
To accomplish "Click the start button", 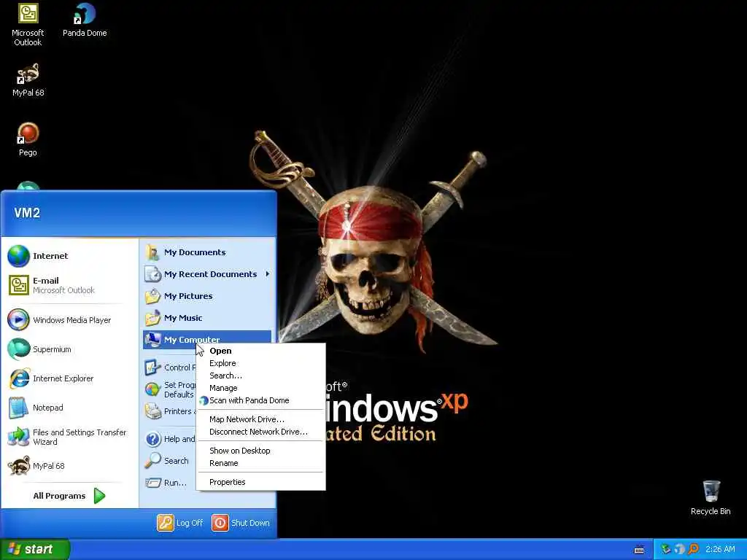I will click(35, 549).
